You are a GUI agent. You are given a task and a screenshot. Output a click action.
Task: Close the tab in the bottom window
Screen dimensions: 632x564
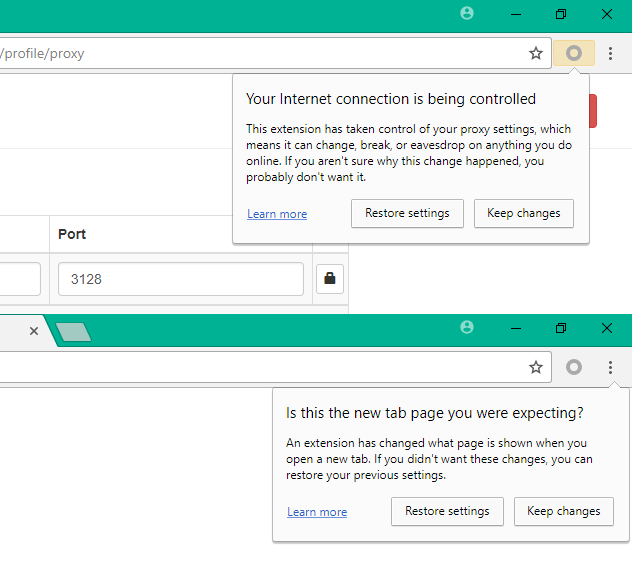(34, 331)
